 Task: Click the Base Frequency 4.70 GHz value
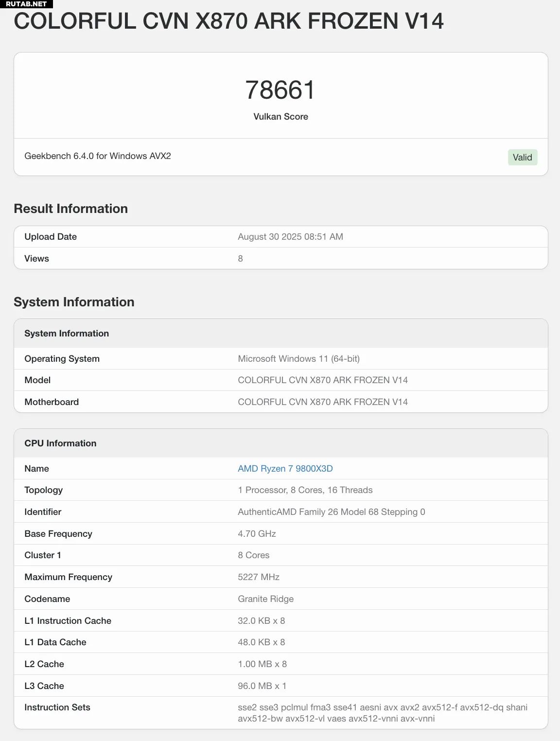coord(257,533)
